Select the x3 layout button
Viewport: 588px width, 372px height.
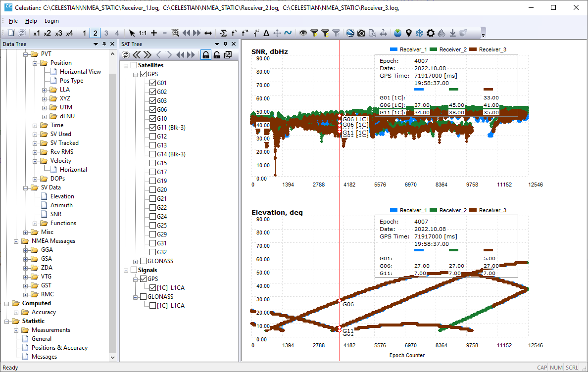58,33
